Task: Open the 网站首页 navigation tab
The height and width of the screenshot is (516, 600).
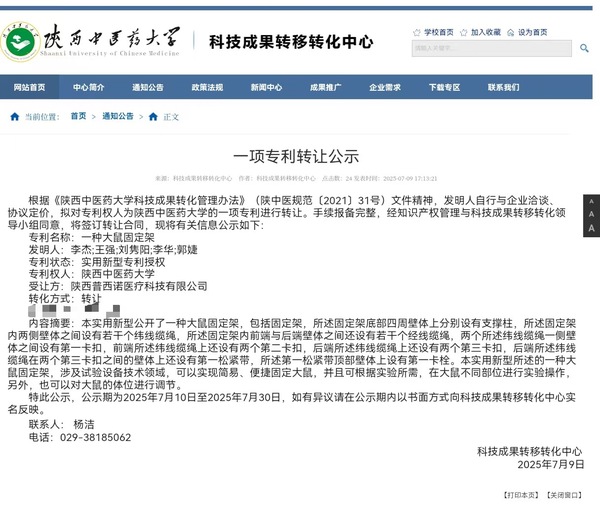Action: [28, 87]
